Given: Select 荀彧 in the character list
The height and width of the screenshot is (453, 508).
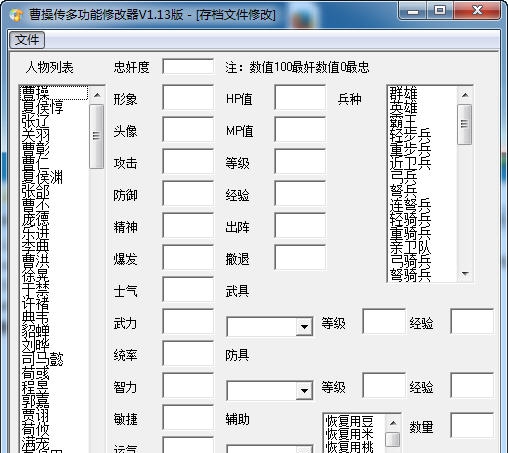Looking at the screenshot, I should (x=54, y=373).
